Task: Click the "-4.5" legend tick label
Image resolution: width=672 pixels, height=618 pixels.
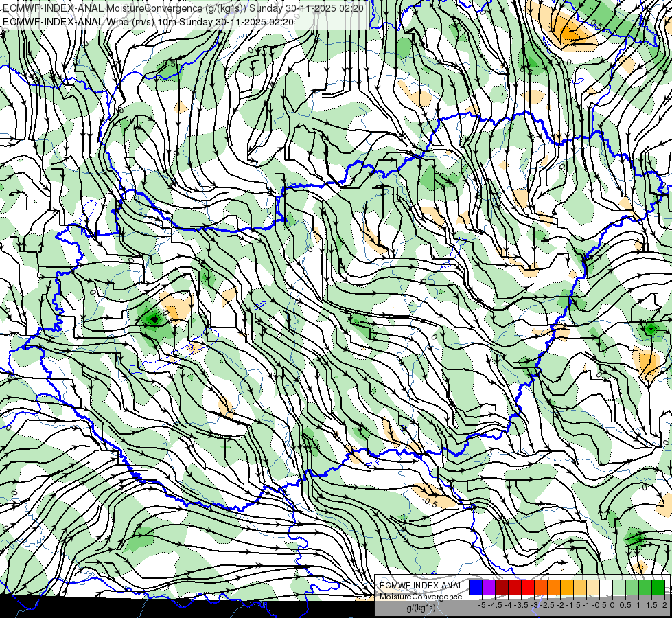Action: click(x=495, y=605)
